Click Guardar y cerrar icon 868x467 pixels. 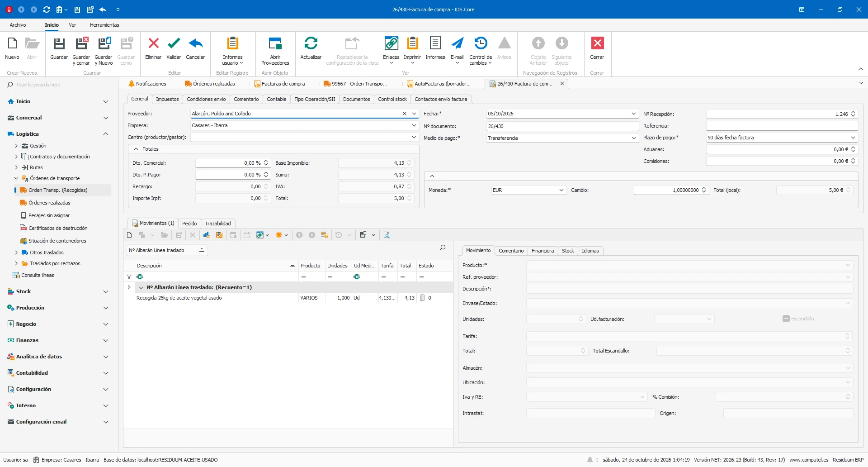tap(81, 43)
